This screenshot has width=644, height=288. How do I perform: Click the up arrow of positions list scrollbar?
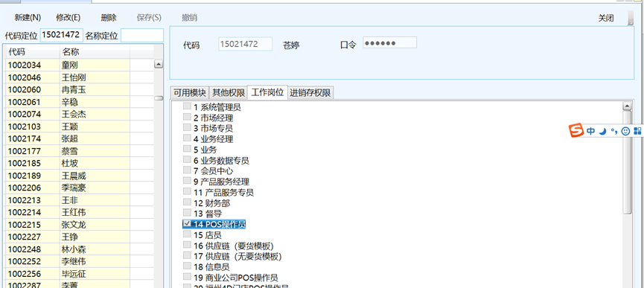click(x=627, y=106)
